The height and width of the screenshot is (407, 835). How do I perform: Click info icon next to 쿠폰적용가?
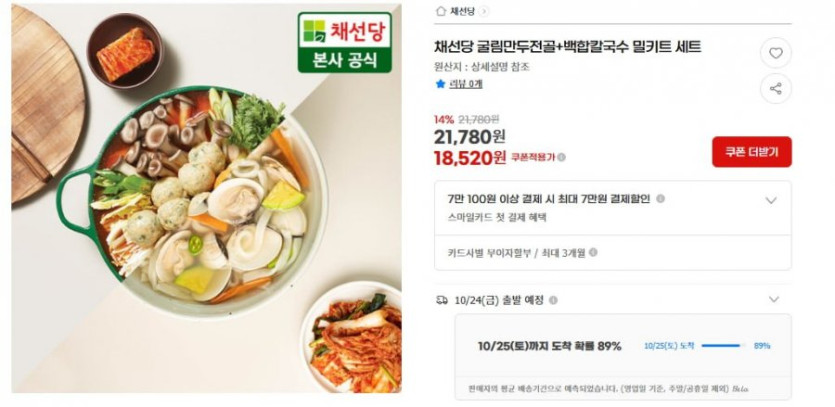[x=561, y=157]
